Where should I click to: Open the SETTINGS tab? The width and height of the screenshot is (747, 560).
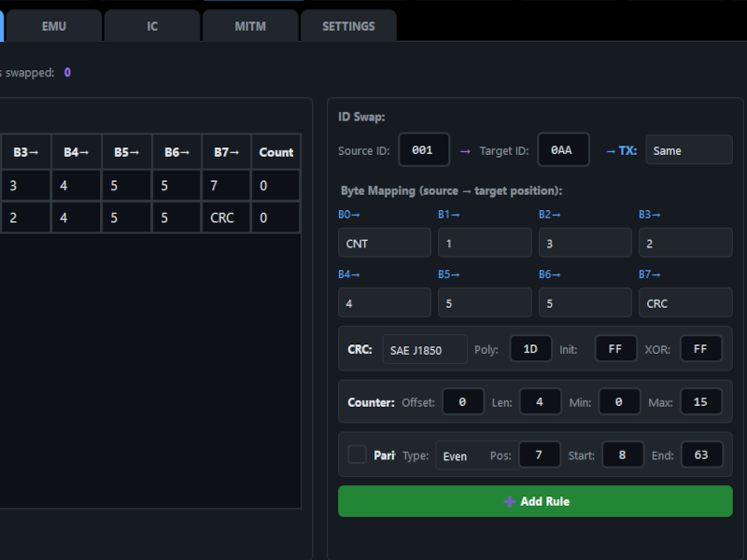[x=348, y=26]
